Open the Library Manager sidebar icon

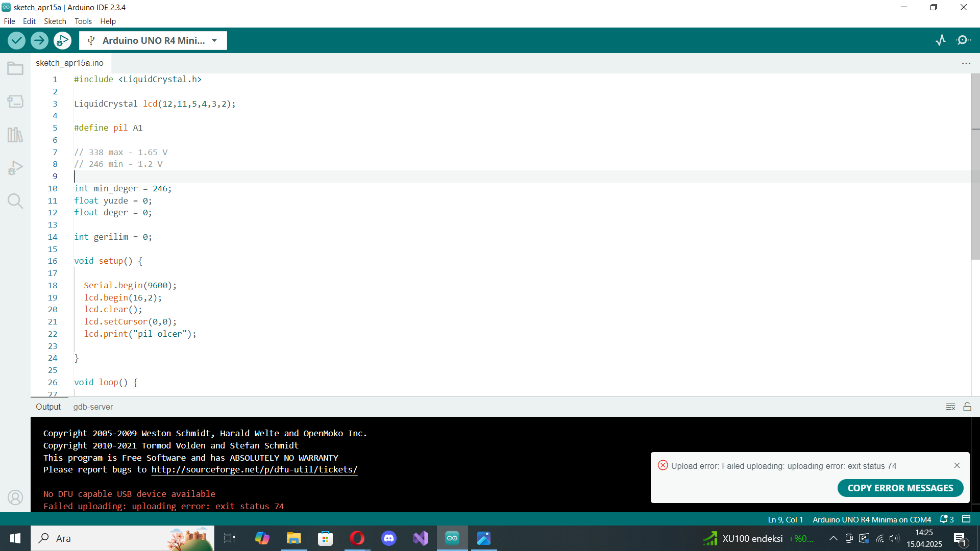coord(15,135)
